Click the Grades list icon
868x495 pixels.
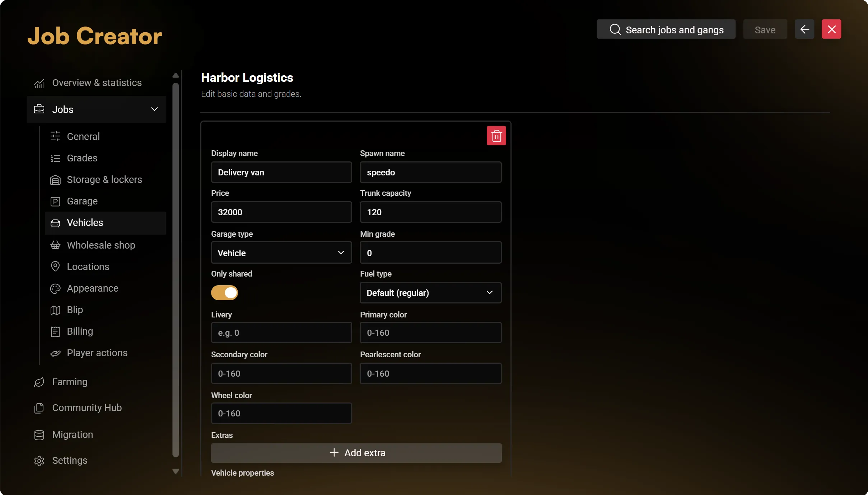55,158
